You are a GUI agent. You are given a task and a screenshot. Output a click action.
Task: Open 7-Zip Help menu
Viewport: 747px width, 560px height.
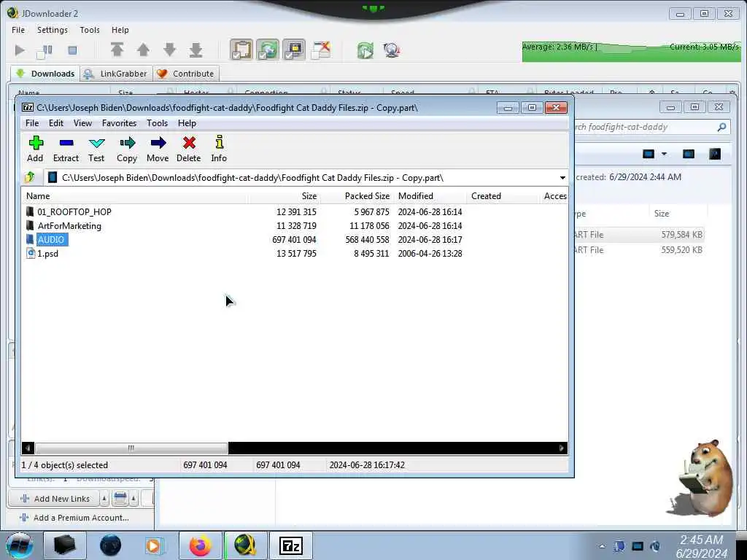tap(187, 122)
